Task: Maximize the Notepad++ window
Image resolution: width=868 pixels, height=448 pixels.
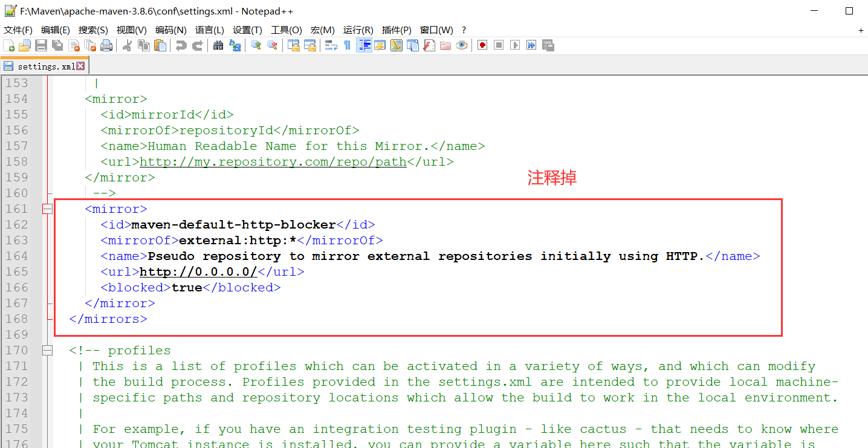Action: coord(849,11)
